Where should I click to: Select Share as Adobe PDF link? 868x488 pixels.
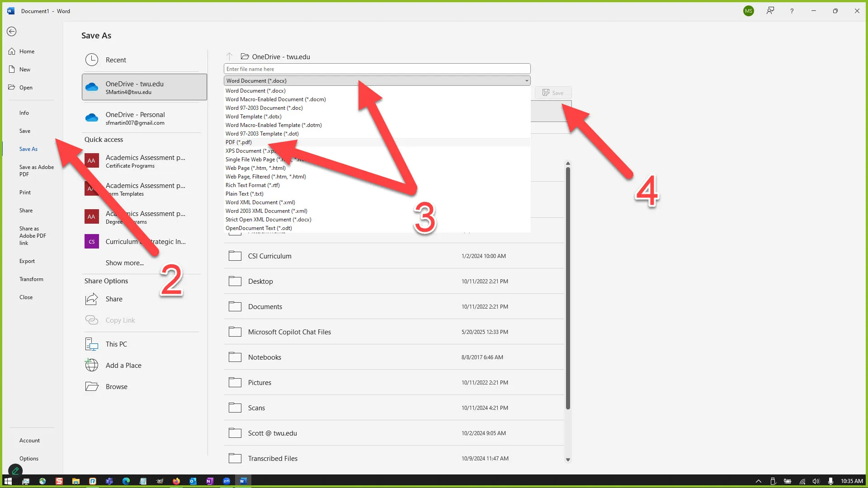(33, 236)
